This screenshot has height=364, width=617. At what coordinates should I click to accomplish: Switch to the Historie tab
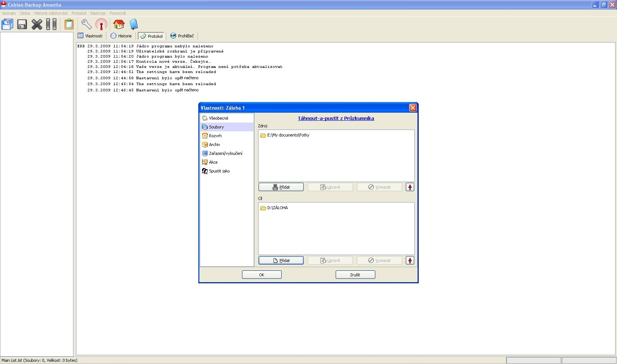pyautogui.click(x=121, y=36)
